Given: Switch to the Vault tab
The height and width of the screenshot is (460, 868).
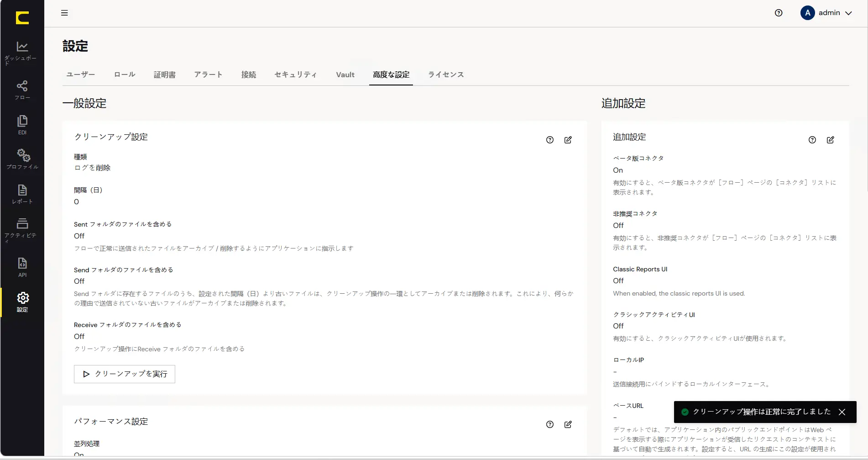Looking at the screenshot, I should (x=345, y=74).
